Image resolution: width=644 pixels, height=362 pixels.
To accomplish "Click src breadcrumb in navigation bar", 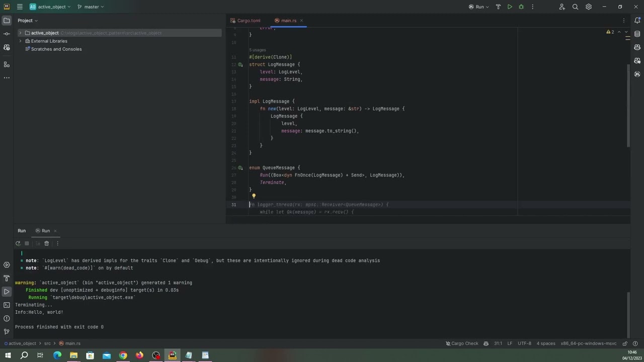I will pos(47,343).
